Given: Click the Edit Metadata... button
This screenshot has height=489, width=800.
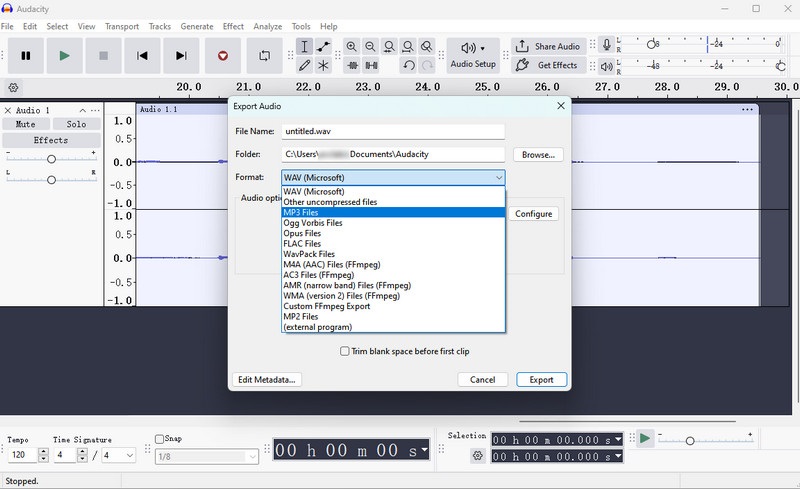Looking at the screenshot, I should (267, 380).
